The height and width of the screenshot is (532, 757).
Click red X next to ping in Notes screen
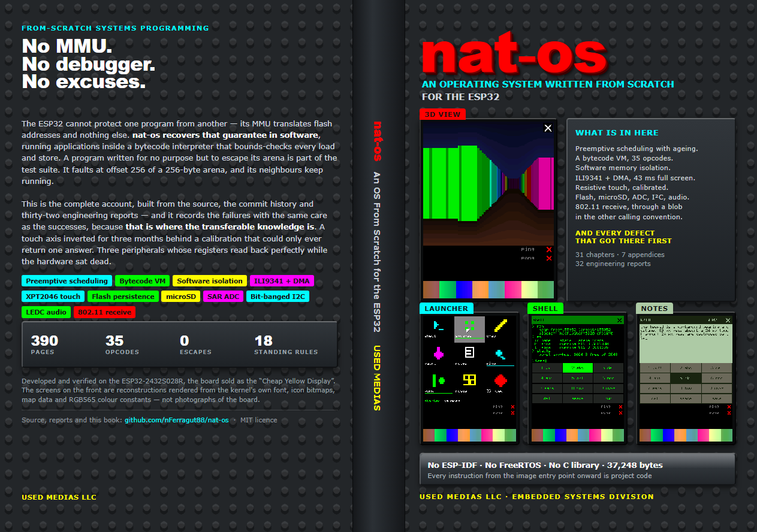click(729, 407)
